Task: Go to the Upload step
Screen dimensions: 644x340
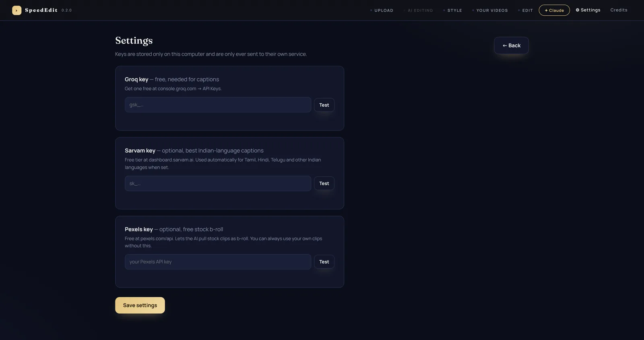Action: (x=382, y=10)
